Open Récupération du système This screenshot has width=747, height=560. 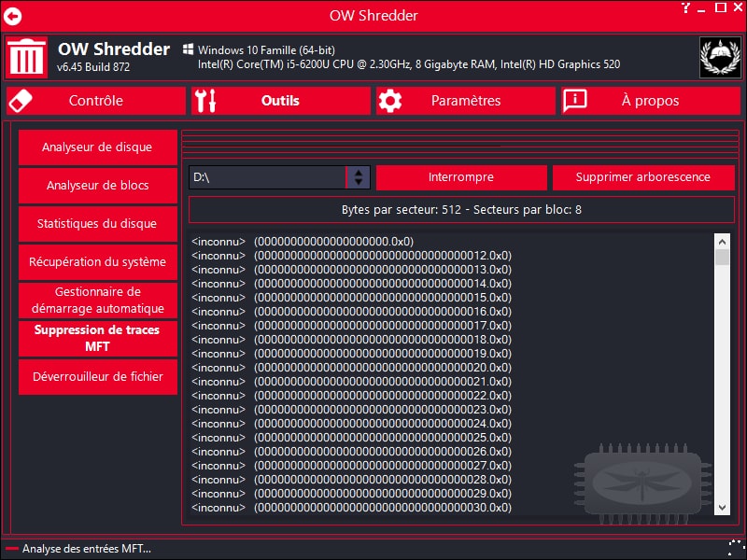click(x=98, y=262)
